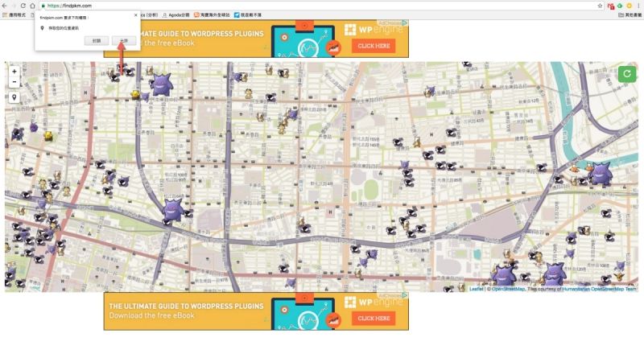
Task: Click CLICK HERE on the top WP Engine ad
Action: tap(374, 46)
